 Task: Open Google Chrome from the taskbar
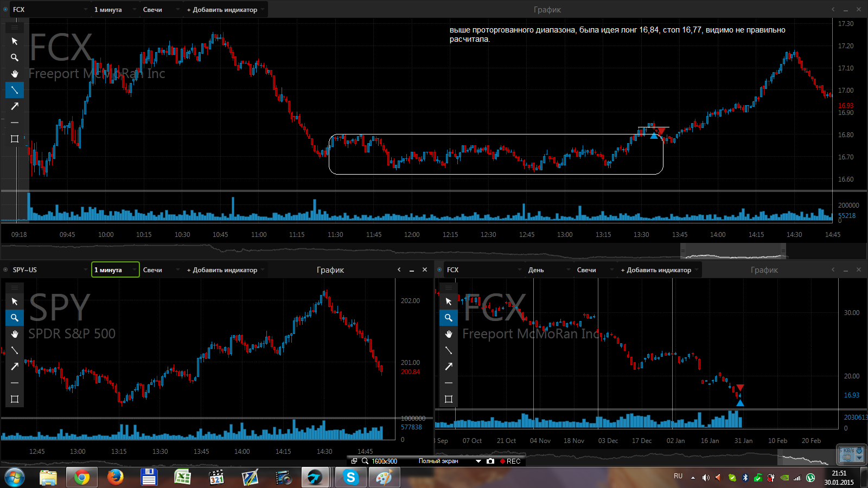point(82,477)
